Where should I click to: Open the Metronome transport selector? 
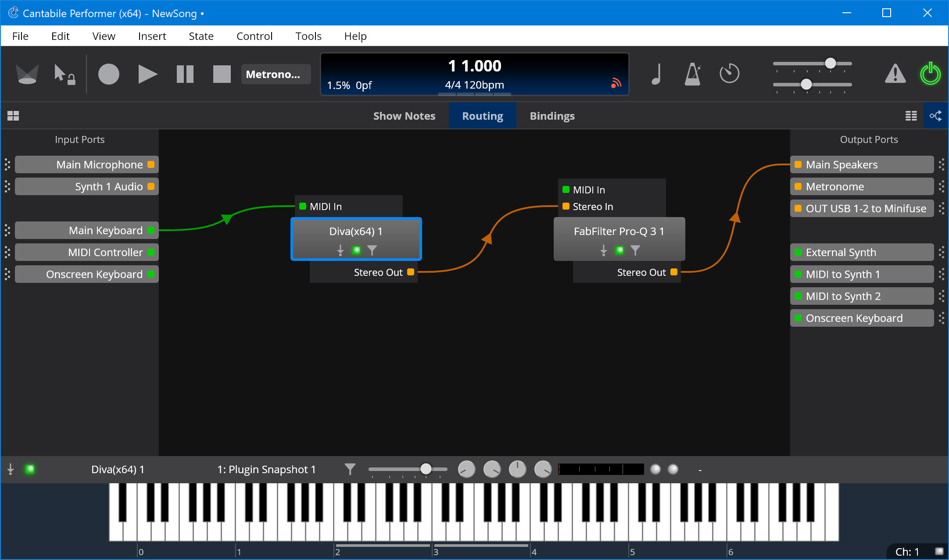coord(276,74)
